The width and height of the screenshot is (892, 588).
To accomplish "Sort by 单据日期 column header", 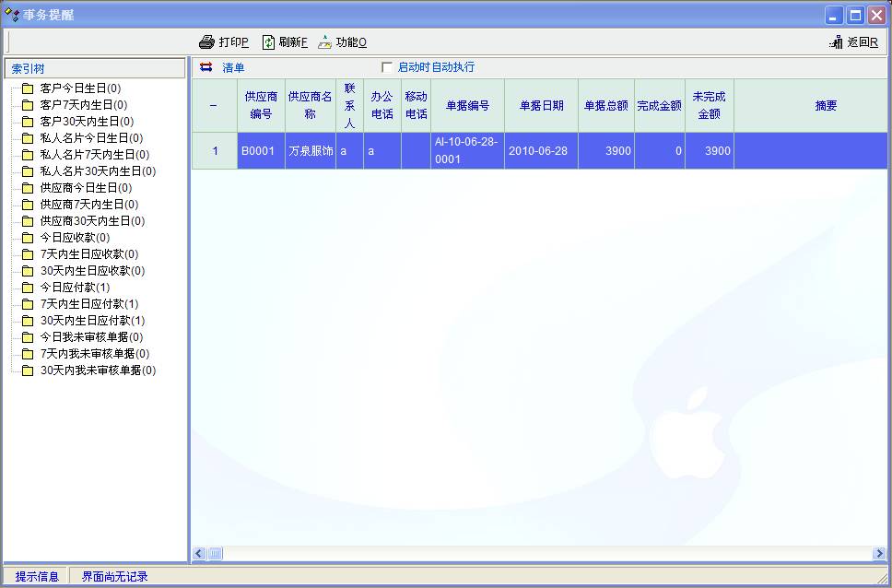I will (x=541, y=106).
